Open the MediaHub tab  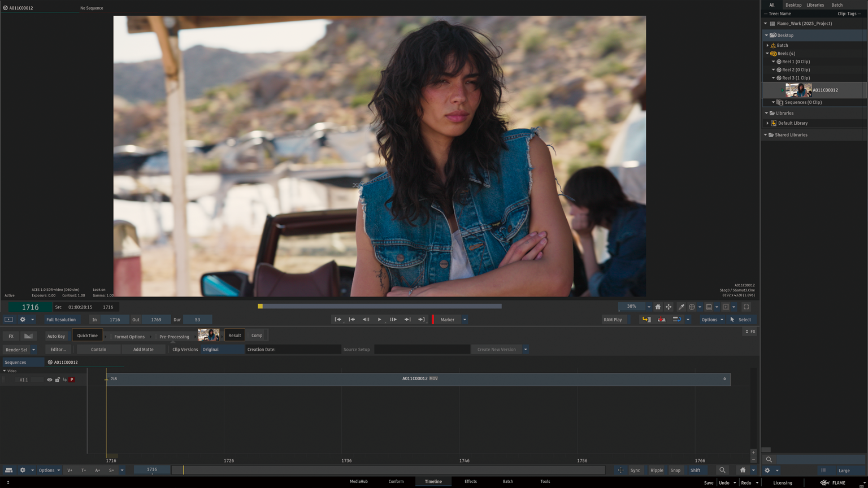click(x=358, y=481)
